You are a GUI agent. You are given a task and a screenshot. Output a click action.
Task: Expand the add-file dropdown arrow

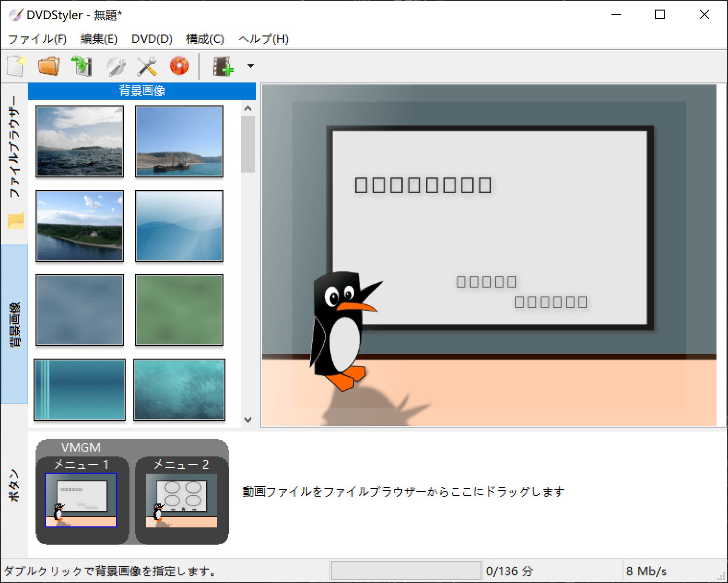point(250,66)
